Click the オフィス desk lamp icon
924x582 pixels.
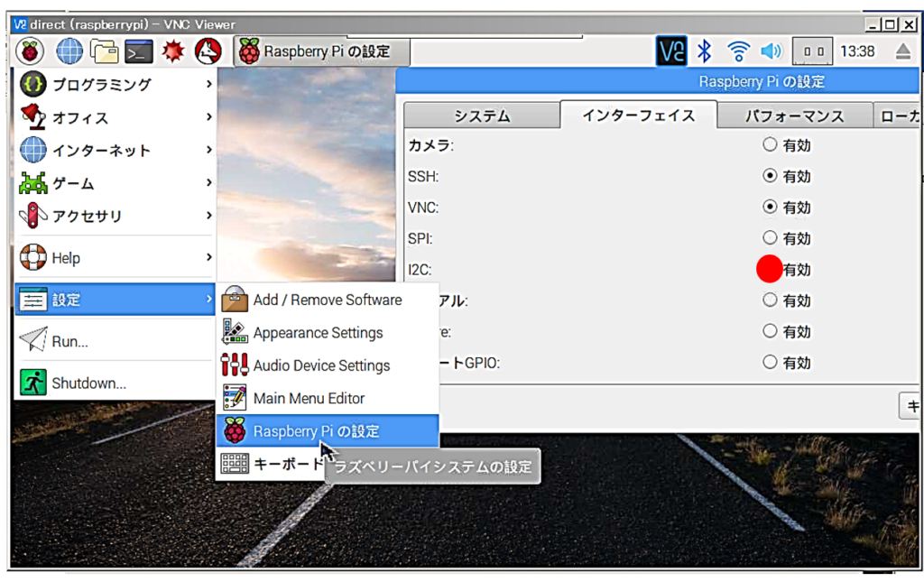pyautogui.click(x=33, y=117)
